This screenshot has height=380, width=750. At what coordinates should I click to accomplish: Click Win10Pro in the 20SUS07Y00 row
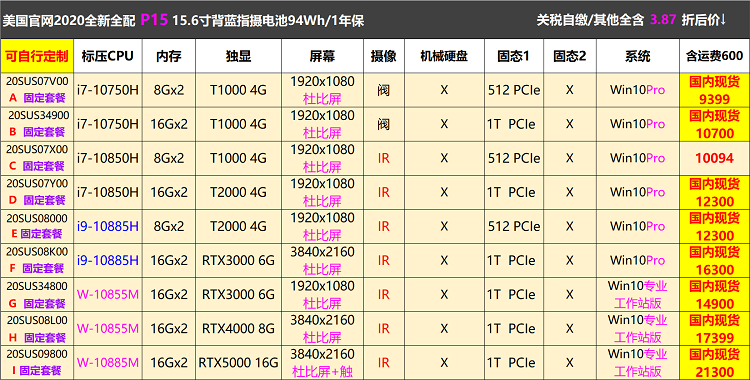tap(638, 192)
